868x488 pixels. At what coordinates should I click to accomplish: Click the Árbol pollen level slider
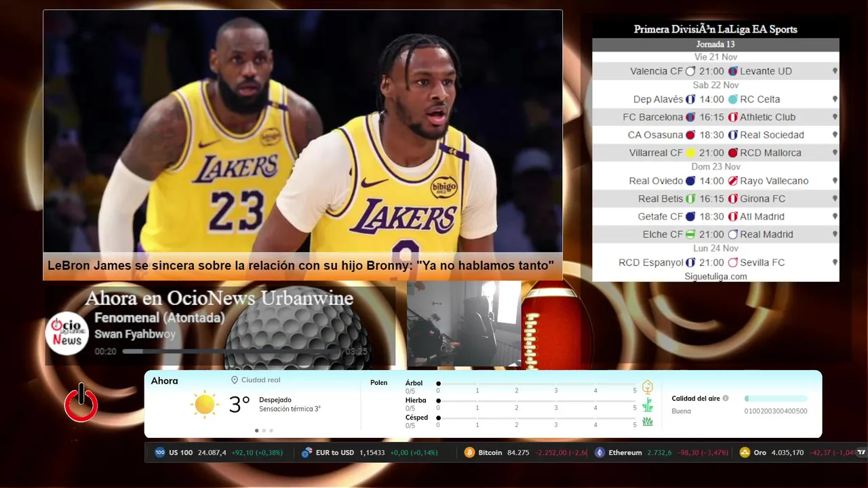point(536,384)
